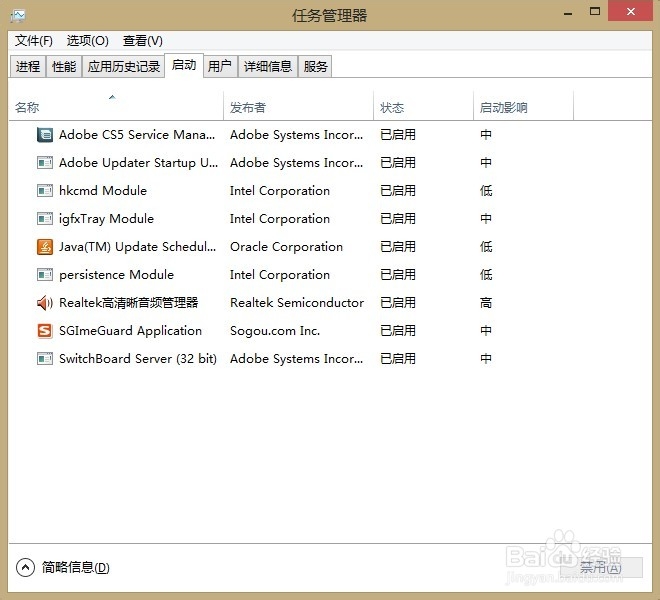Click the 高 startup impact value for Realtek
The width and height of the screenshot is (660, 600).
486,303
